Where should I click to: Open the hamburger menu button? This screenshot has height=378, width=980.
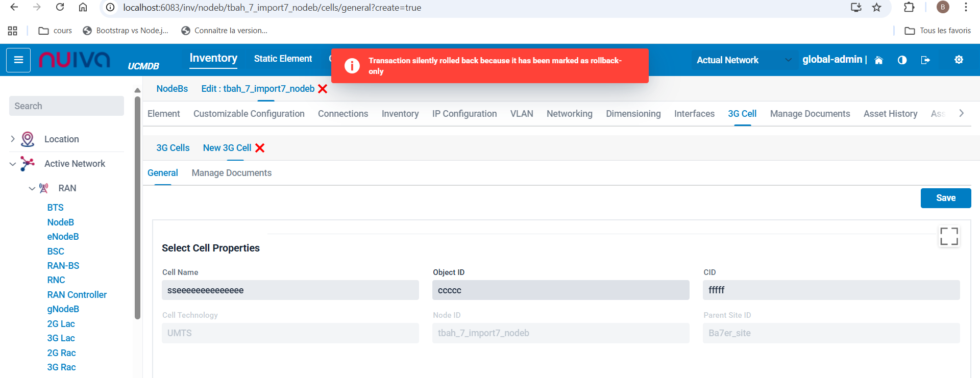click(18, 60)
